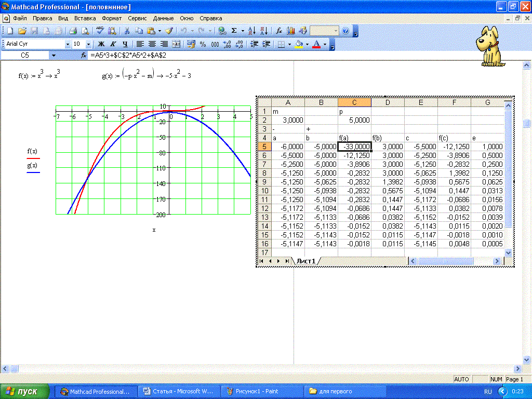Image resolution: width=532 pixels, height=399 pixels.
Task: Open the Arial Cyr font dropdown
Action: coord(68,45)
